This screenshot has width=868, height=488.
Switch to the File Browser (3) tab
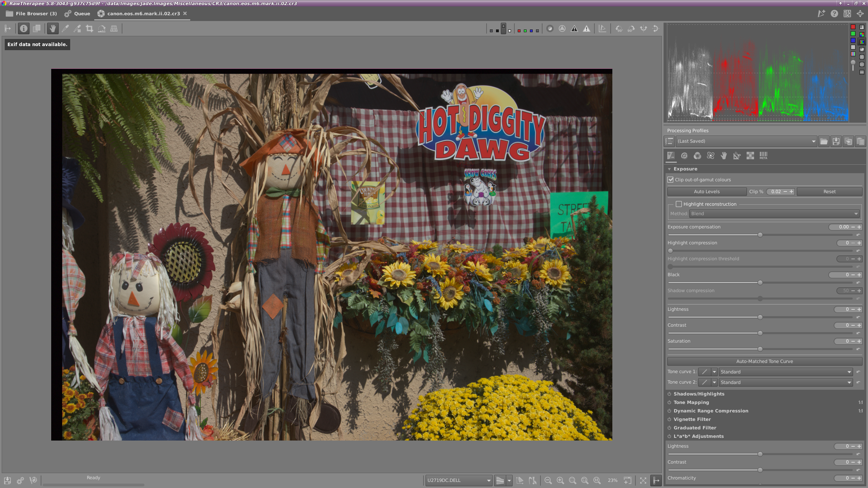coord(32,14)
